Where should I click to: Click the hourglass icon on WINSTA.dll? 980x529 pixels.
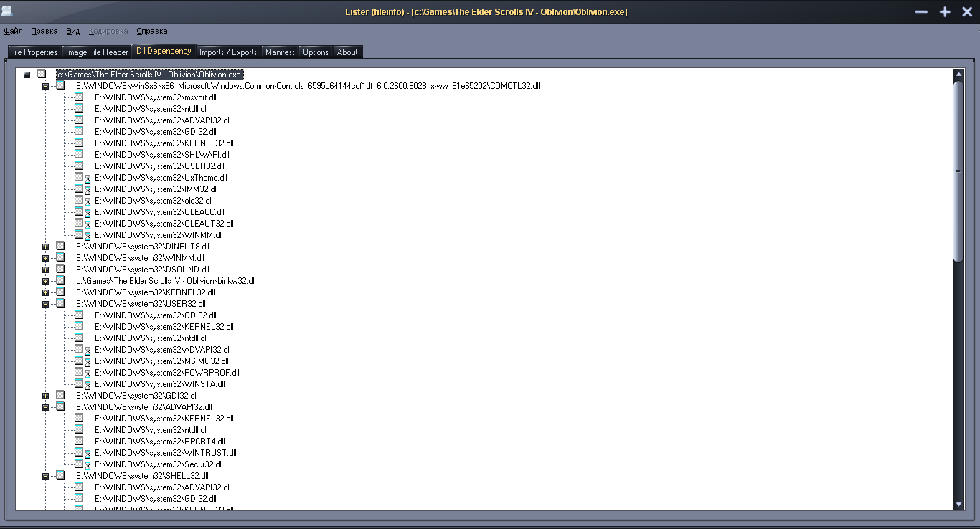point(88,385)
